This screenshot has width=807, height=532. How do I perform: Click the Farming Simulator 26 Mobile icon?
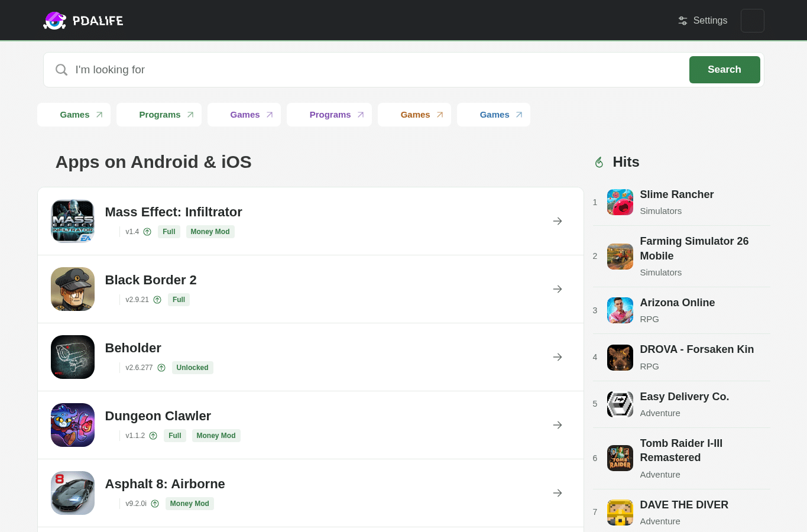point(620,257)
